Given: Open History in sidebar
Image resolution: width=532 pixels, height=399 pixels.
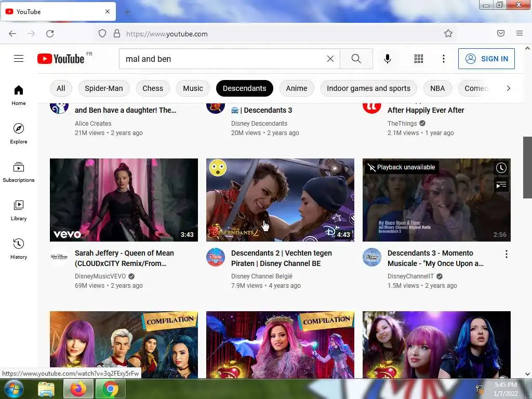Looking at the screenshot, I should (19, 249).
